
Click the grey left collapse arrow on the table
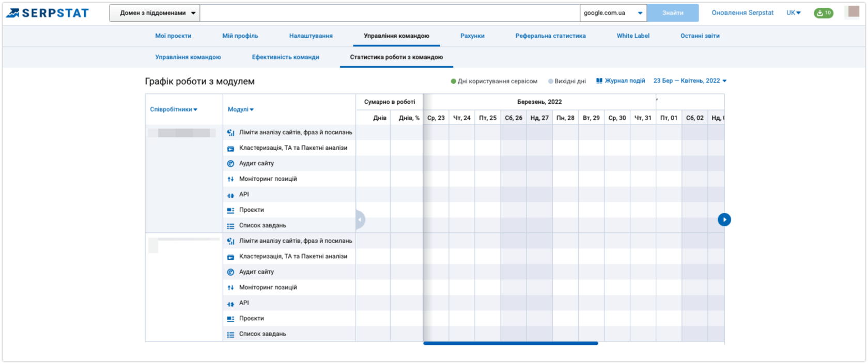[x=360, y=219]
